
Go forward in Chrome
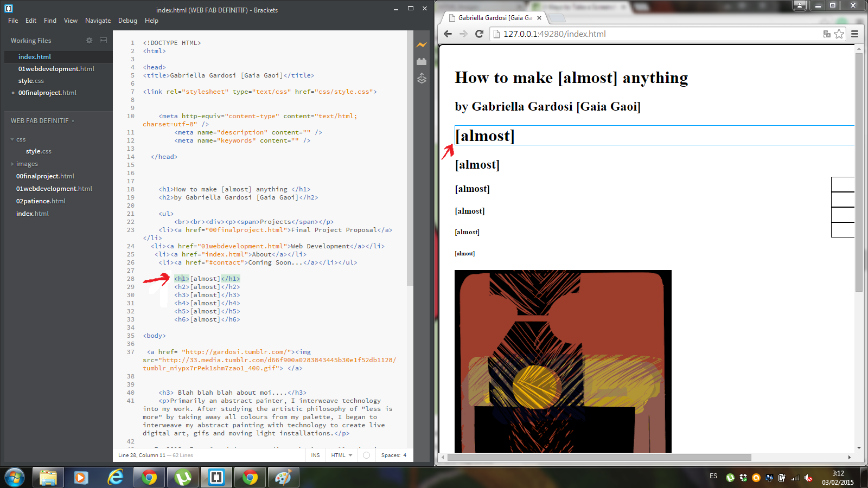(x=463, y=34)
